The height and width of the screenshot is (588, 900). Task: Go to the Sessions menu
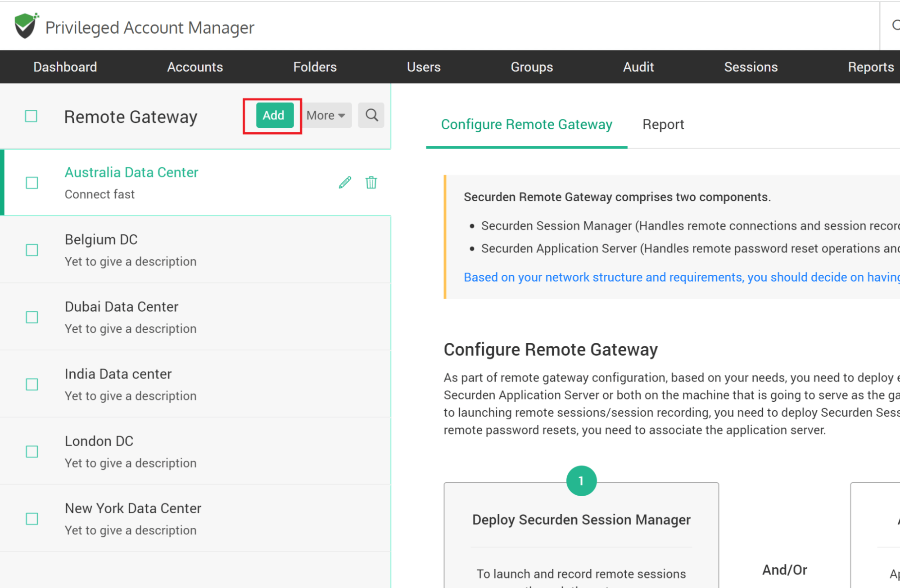tap(751, 67)
